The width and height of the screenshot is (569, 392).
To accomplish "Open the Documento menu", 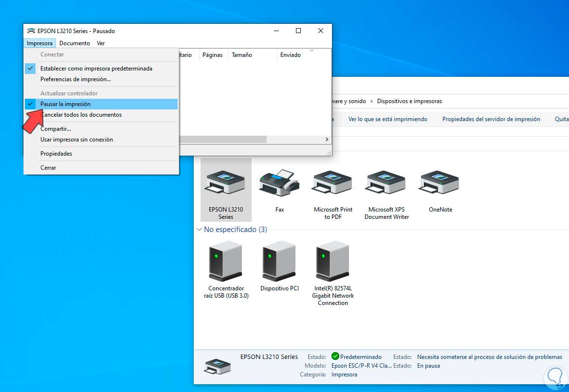I will pos(74,43).
